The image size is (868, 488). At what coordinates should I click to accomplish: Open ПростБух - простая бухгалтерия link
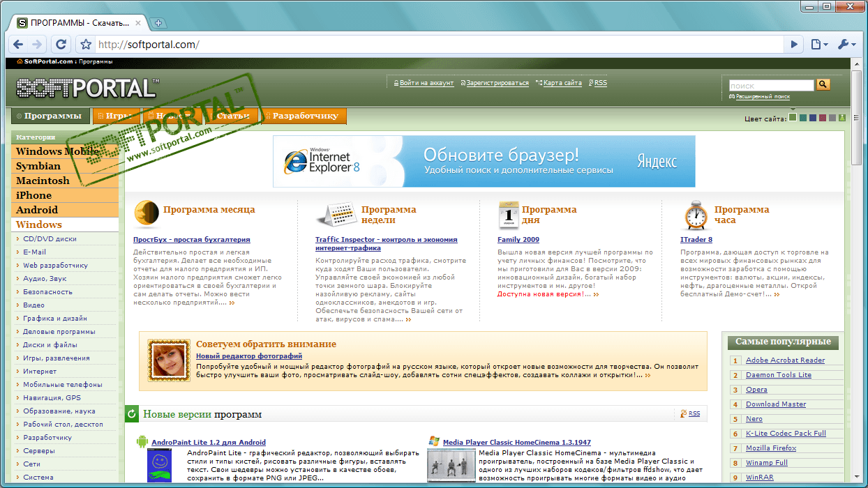point(191,240)
